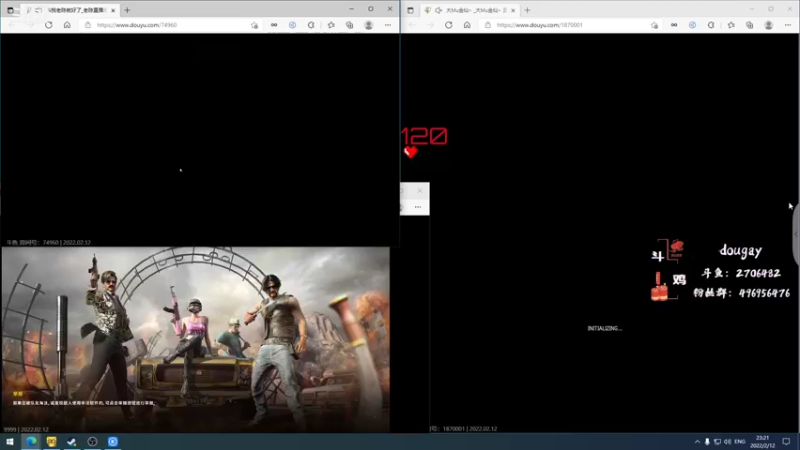Screen dimensions: 800x450
Task: Open Collections in right browser window
Action: tap(749, 25)
